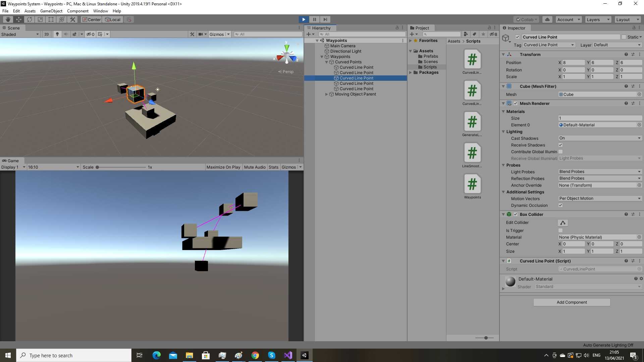Open the Cast Shadows dropdown
Screen dimensions: 644x362
click(x=600, y=138)
